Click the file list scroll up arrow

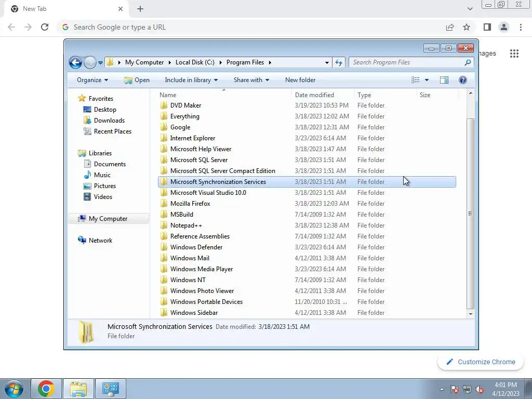tap(471, 93)
